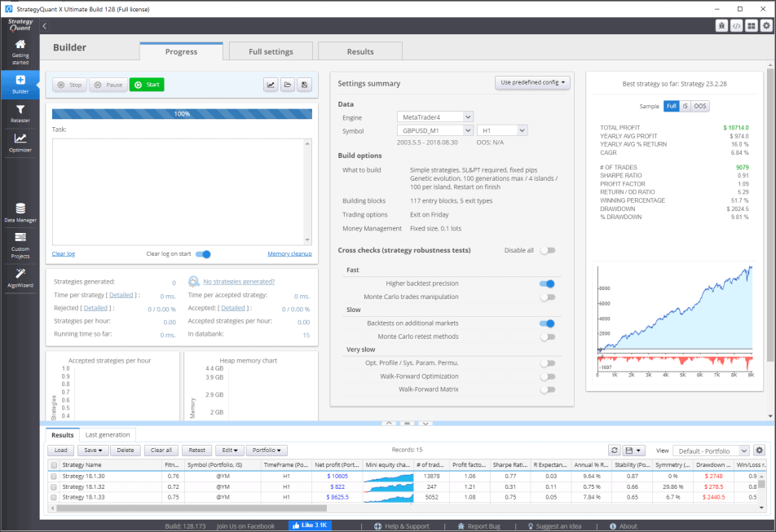Open databank view settings gear
Screen dimensions: 776x532
click(x=760, y=451)
